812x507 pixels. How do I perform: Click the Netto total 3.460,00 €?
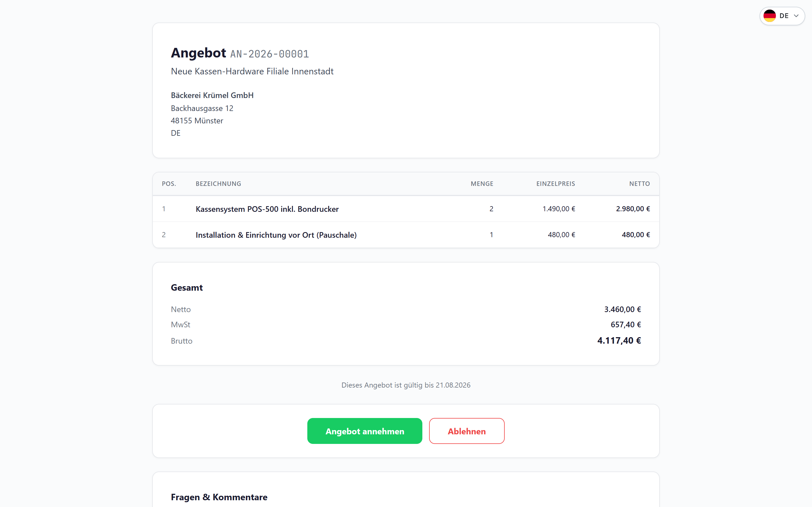(623, 309)
